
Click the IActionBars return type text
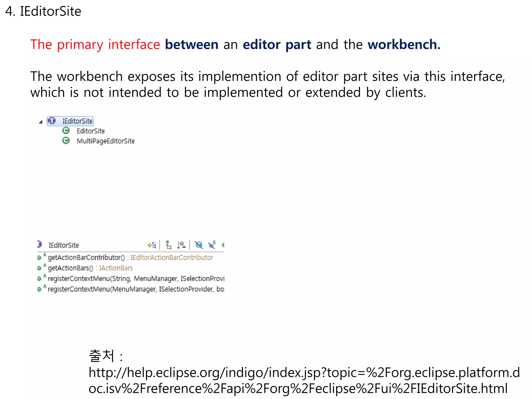(116, 268)
